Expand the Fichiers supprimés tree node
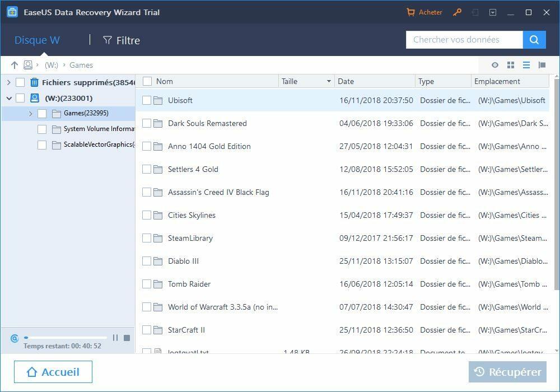 click(8, 82)
